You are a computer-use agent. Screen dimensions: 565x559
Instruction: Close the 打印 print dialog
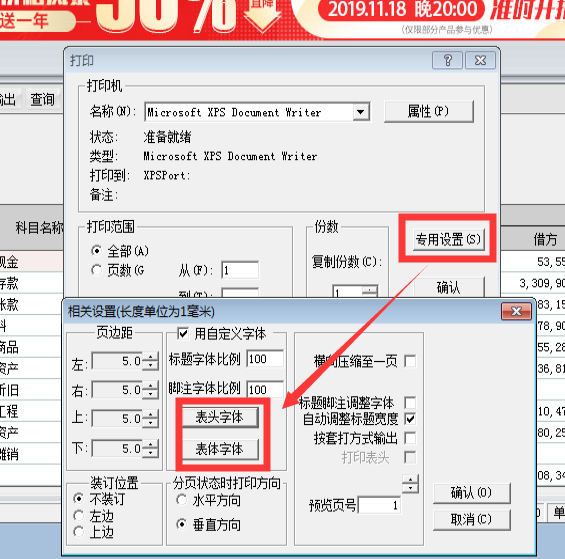pyautogui.click(x=480, y=60)
